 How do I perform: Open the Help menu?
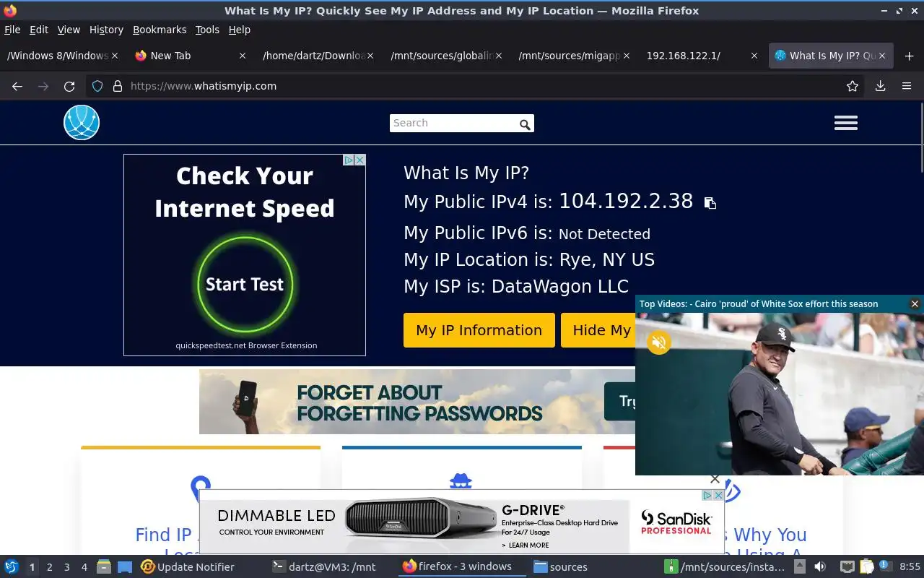pyautogui.click(x=240, y=30)
